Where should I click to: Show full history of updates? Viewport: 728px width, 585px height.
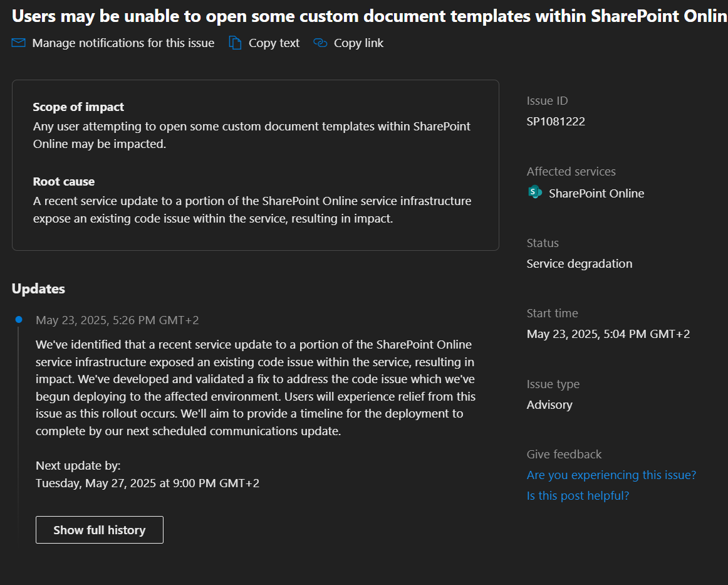[x=100, y=530]
